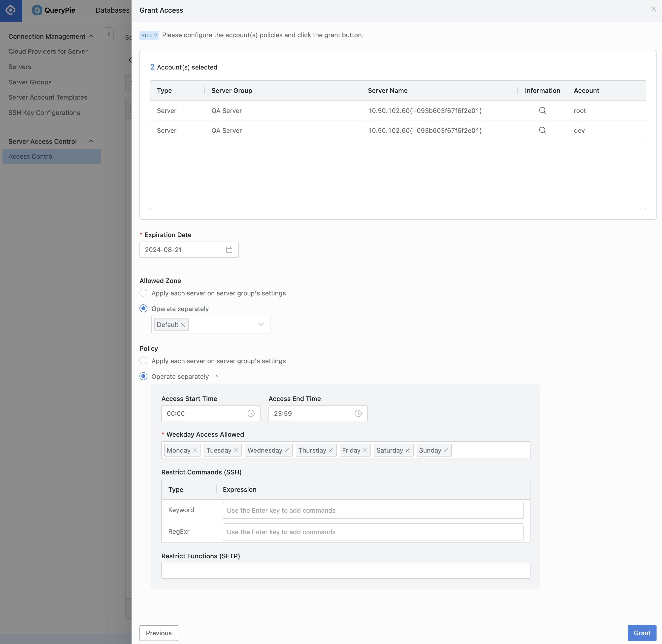Viewport: 662px width, 644px height.
Task: Click the RegExr commands input
Action: (x=373, y=532)
